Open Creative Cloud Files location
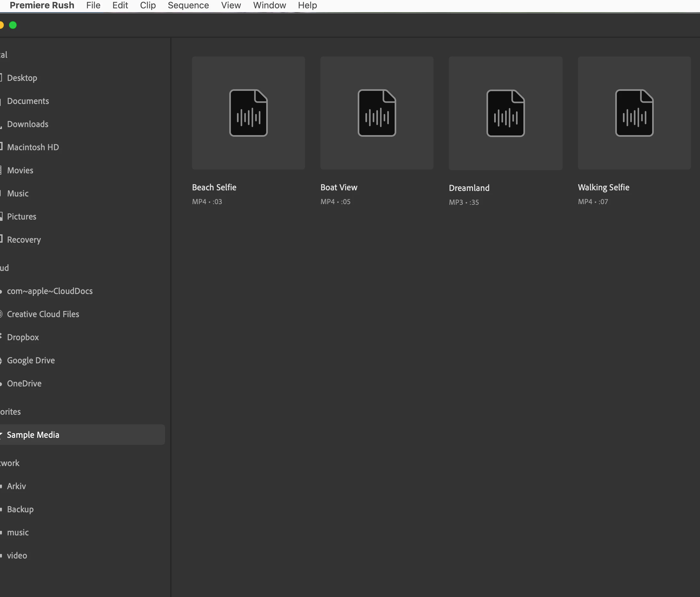The height and width of the screenshot is (597, 700). (43, 314)
